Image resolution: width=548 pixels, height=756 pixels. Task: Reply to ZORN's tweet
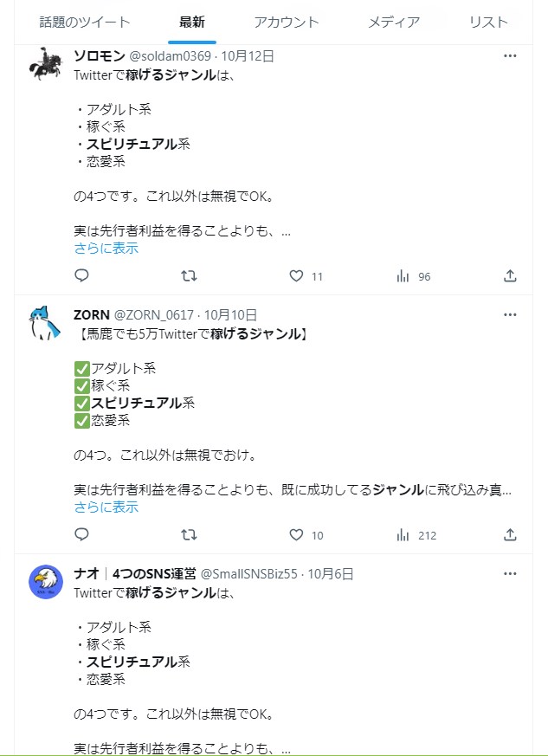point(81,534)
